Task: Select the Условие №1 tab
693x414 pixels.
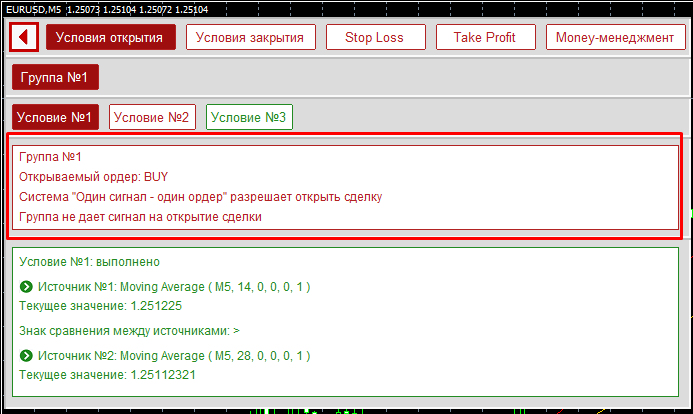Action: pyautogui.click(x=55, y=117)
